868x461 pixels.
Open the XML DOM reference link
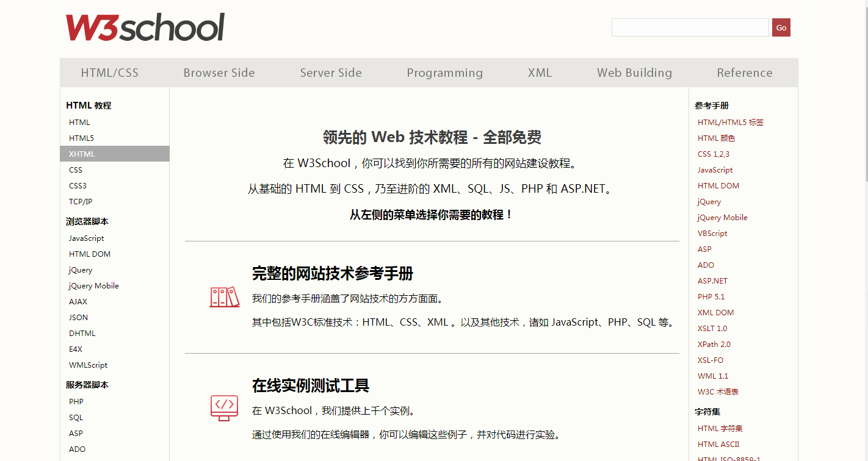click(716, 313)
